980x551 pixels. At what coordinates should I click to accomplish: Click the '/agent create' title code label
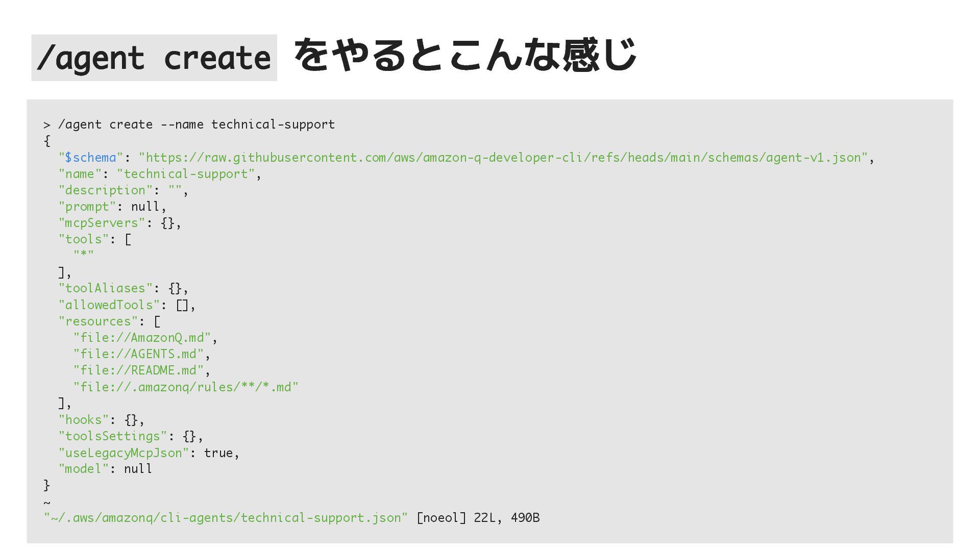[x=154, y=58]
